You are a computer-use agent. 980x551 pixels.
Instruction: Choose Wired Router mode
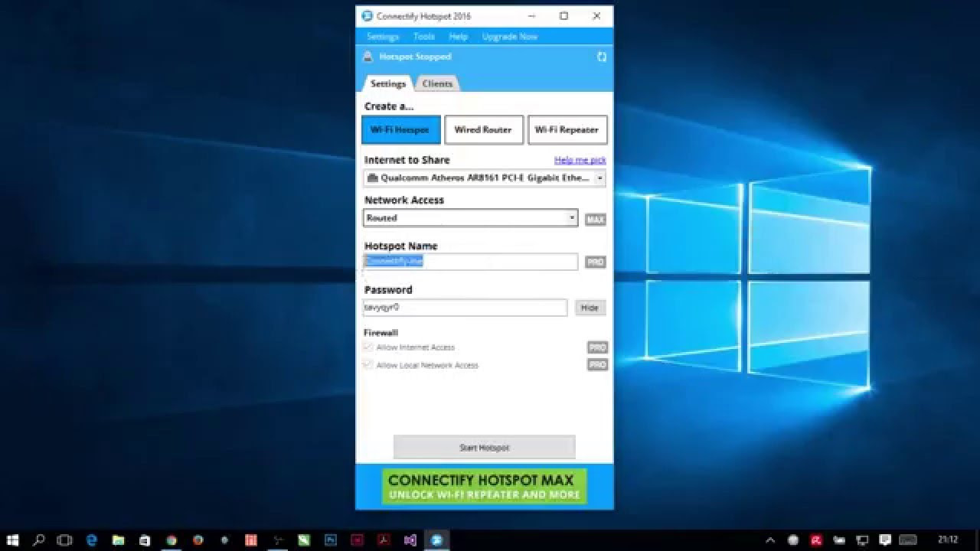pos(483,129)
